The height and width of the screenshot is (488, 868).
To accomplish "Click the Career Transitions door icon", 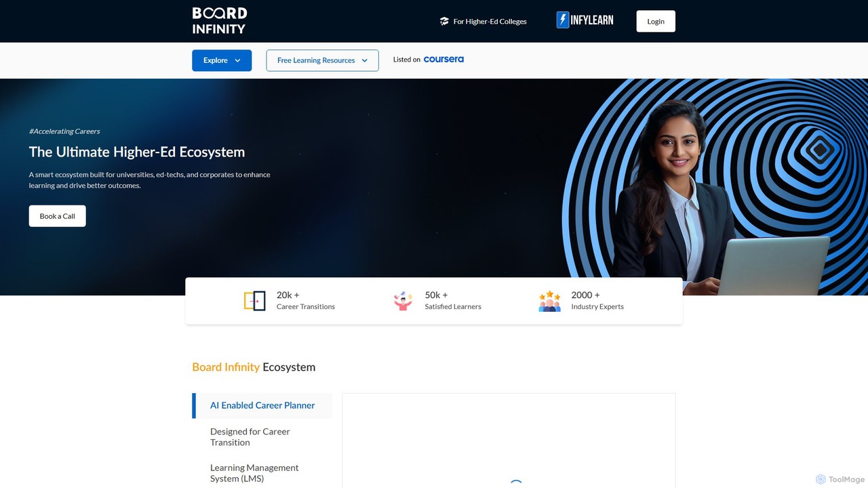I will click(x=254, y=300).
